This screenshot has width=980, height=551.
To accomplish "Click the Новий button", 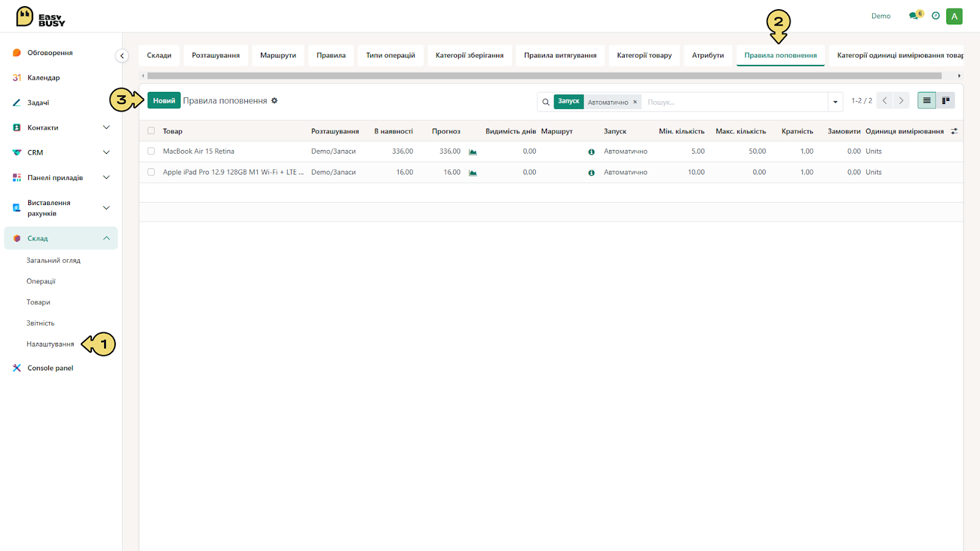I will (164, 100).
